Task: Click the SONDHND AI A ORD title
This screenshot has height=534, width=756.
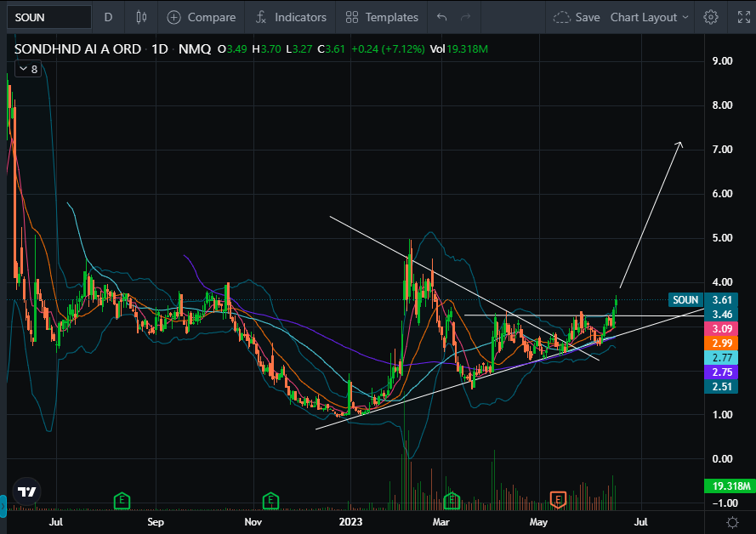Action: [x=77, y=49]
